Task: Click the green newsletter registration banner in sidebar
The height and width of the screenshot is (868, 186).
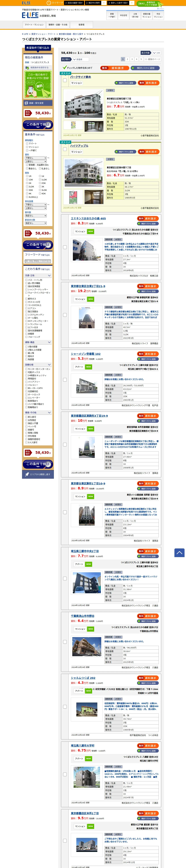Action: pos(38,84)
